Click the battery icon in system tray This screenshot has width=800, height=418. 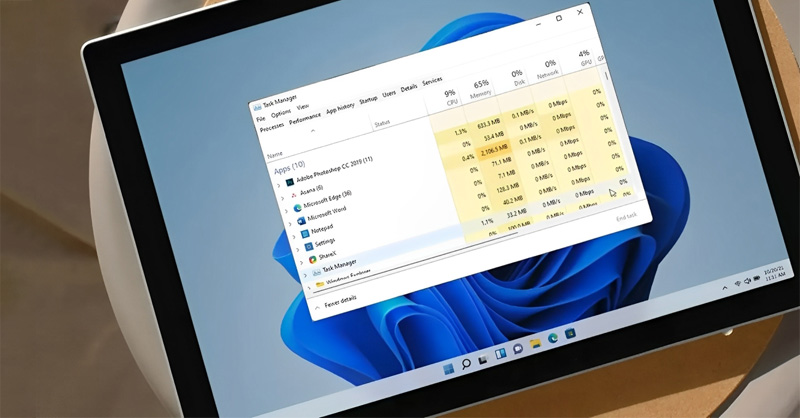(x=757, y=278)
